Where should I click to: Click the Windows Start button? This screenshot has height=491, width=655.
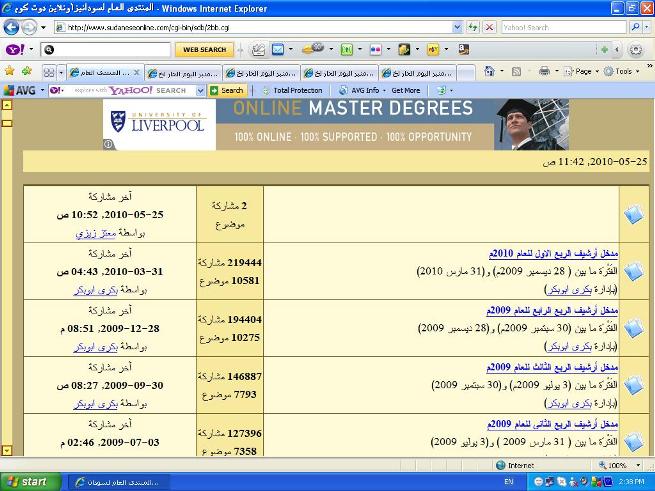click(x=30, y=482)
